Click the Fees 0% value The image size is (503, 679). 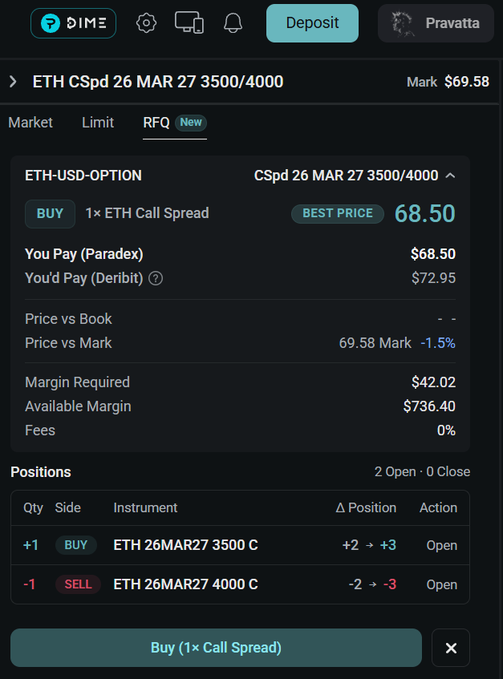446,430
